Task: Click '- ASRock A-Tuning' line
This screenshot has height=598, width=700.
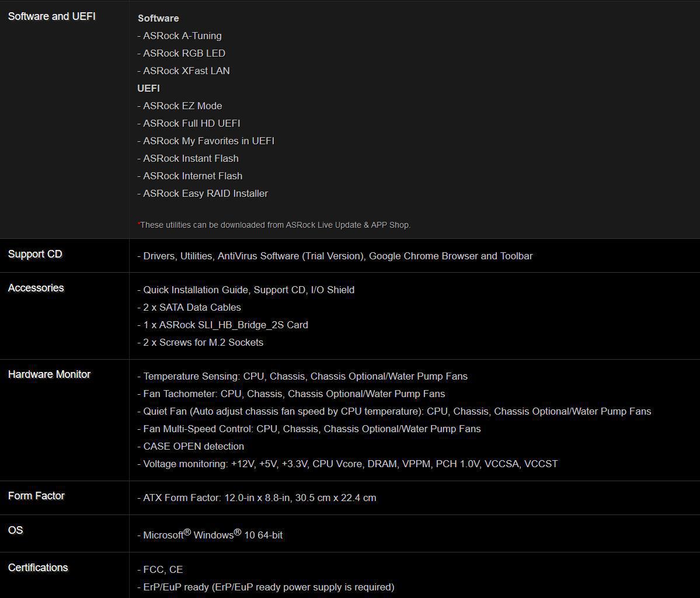Action: click(179, 36)
